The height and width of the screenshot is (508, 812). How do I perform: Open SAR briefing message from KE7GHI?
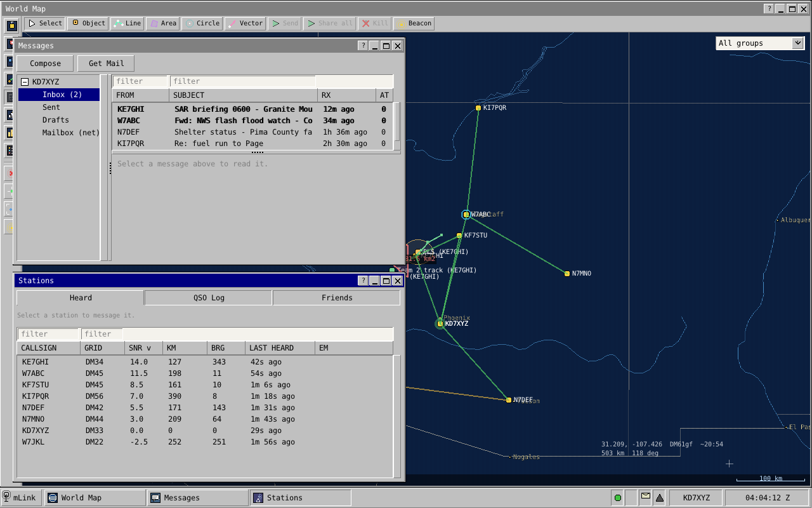click(252, 109)
